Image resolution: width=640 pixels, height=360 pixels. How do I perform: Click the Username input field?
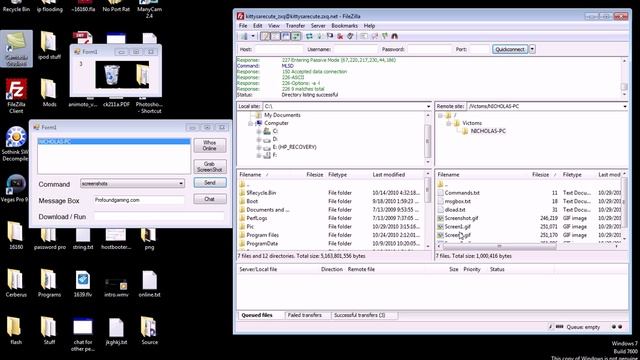355,49
